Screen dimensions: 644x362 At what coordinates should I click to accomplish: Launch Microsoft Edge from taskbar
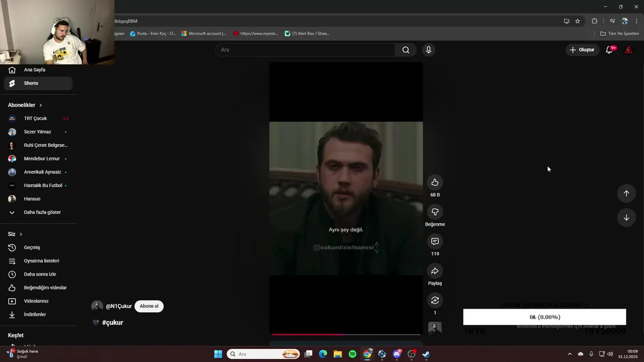point(323,354)
